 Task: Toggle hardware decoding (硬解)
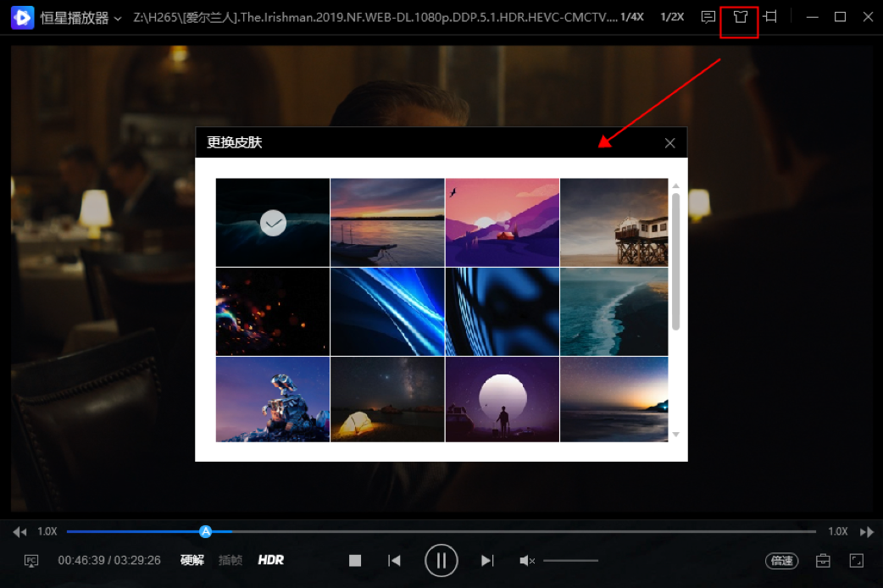point(192,560)
